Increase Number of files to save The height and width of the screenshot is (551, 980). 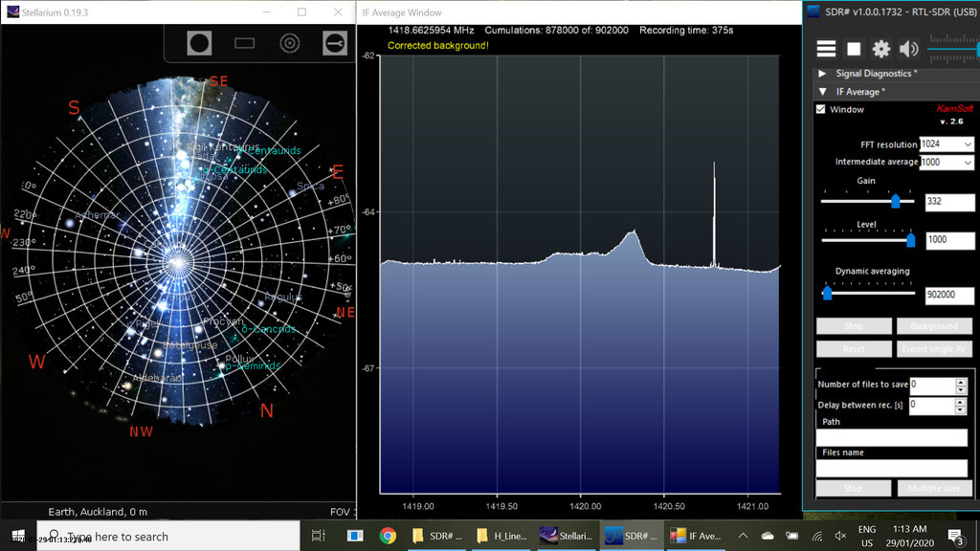pos(961,381)
